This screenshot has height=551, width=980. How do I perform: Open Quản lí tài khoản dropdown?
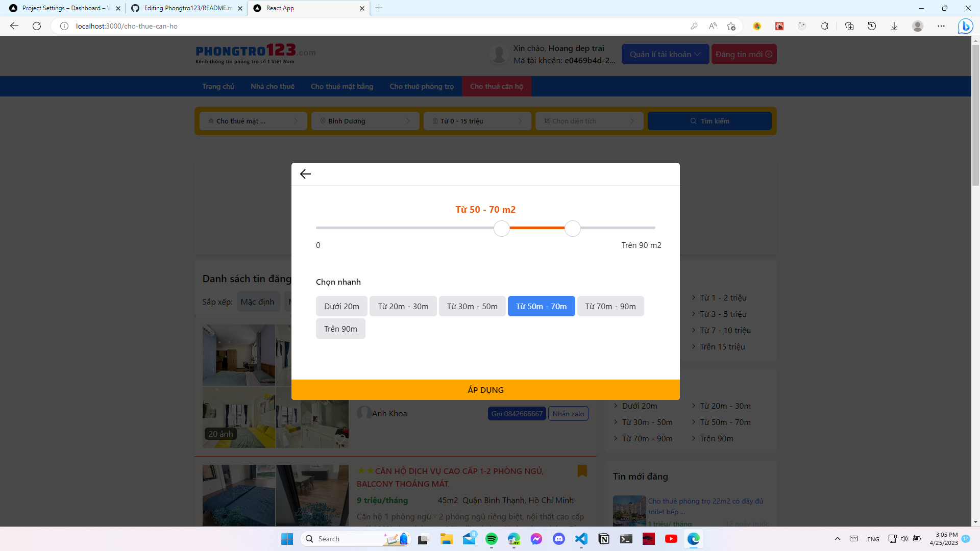pos(665,54)
